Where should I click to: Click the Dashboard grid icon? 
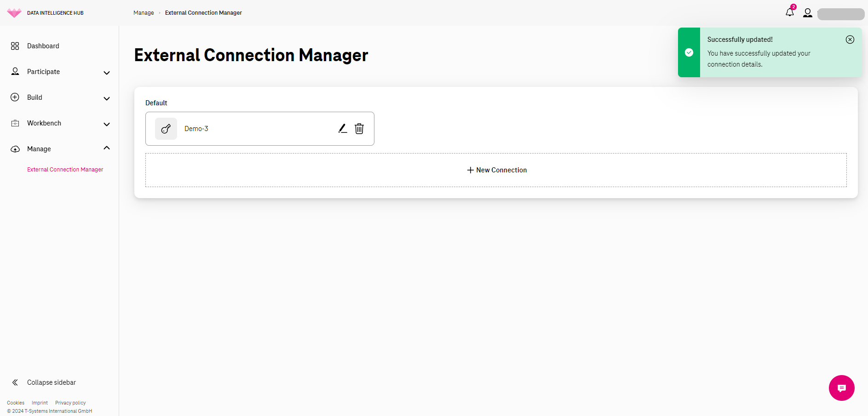tap(15, 46)
